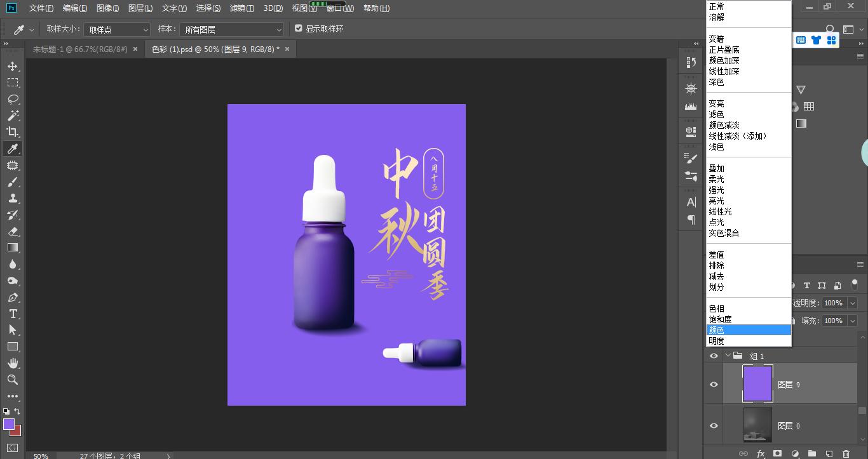Delete the current layer with the trash icon
Screen dimensions: 868x459
(x=846, y=454)
